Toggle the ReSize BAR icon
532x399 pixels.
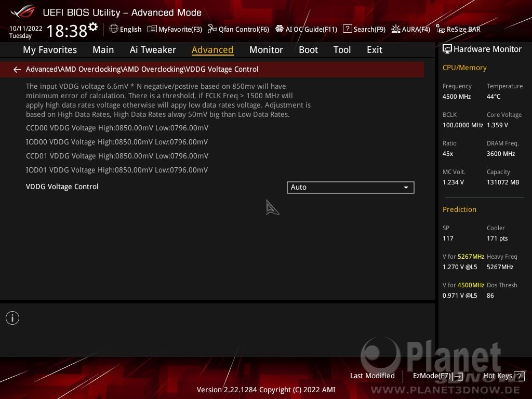point(441,29)
